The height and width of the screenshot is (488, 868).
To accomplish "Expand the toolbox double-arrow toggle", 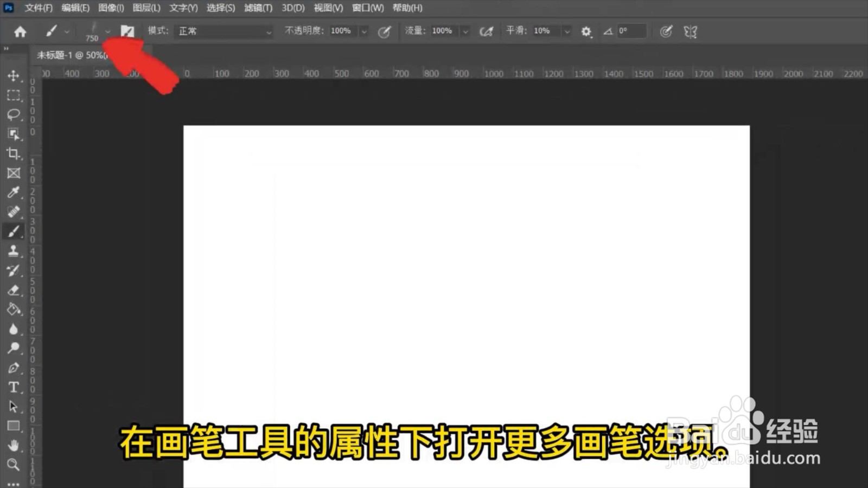I will [7, 49].
